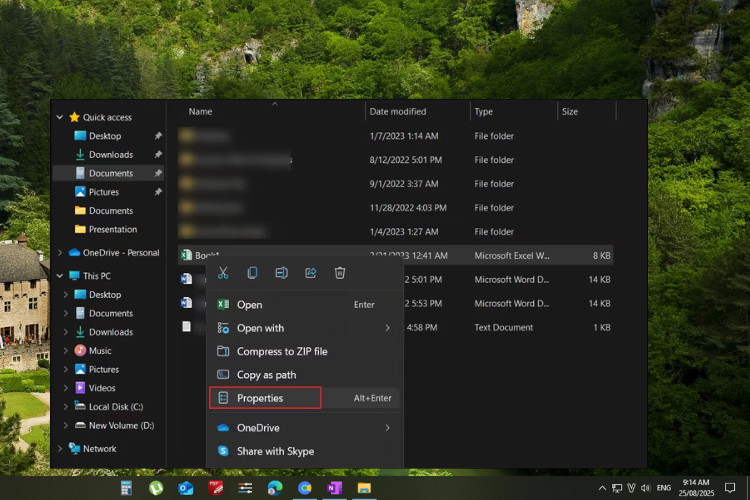Click the Rename icon in context menu
Screen dimensions: 750x500
(x=281, y=273)
